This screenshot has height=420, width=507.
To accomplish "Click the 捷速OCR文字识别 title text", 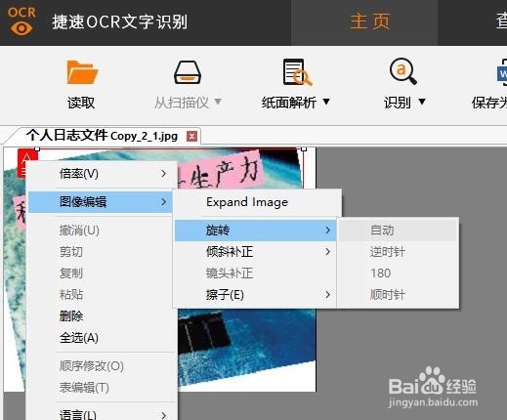I will tap(119, 21).
